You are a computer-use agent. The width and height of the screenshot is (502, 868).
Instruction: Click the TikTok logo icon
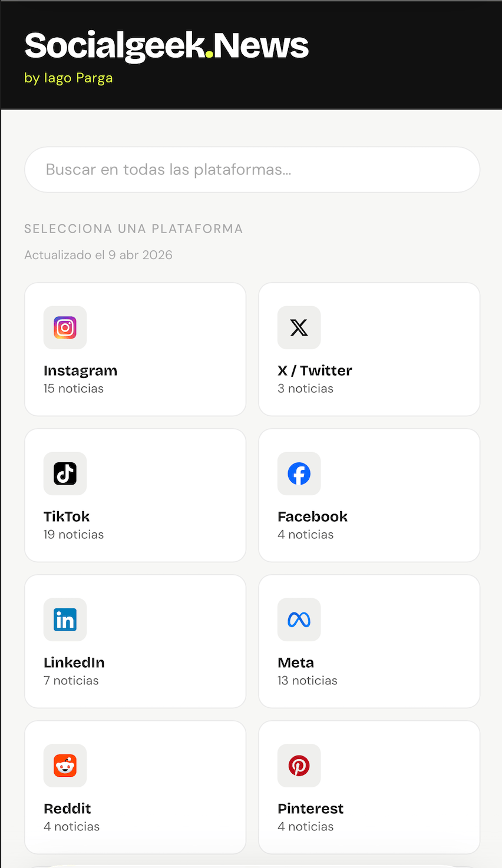pos(65,473)
